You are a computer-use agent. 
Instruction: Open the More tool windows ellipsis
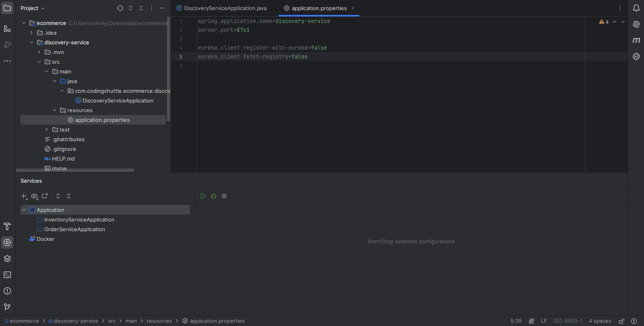tap(7, 61)
